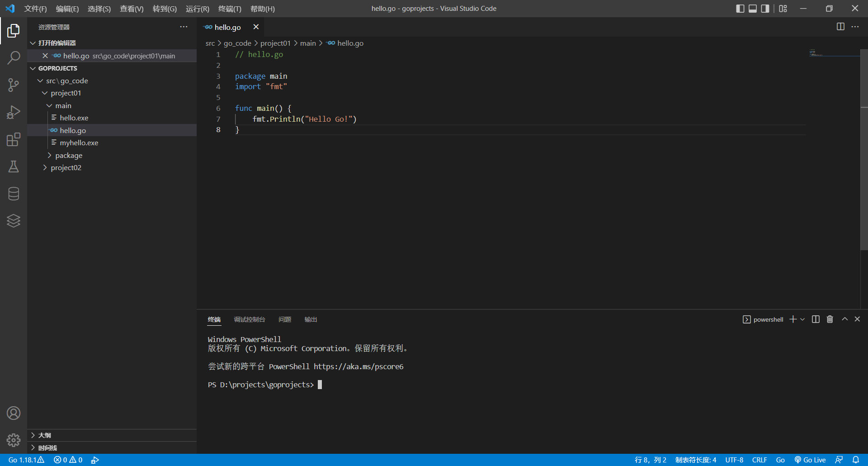
Task: Open the stacked layers view icon
Action: coord(14,221)
